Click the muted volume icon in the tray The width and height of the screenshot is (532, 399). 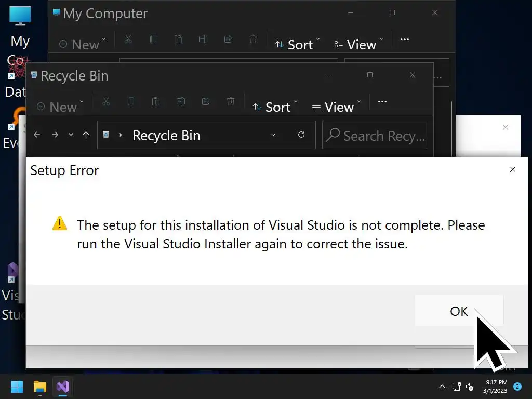pos(470,387)
